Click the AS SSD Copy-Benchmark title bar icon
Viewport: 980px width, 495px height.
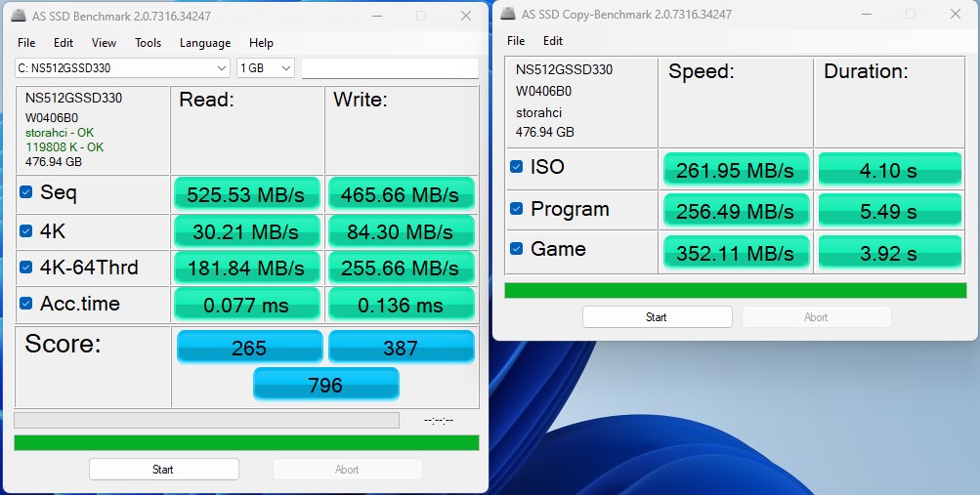coord(509,14)
